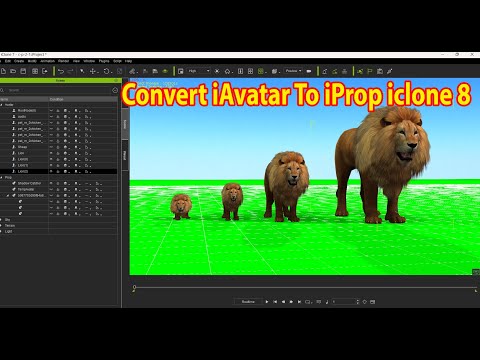Click the Export icon in the toolbar
This screenshot has width=480, height=360.
point(45,71)
